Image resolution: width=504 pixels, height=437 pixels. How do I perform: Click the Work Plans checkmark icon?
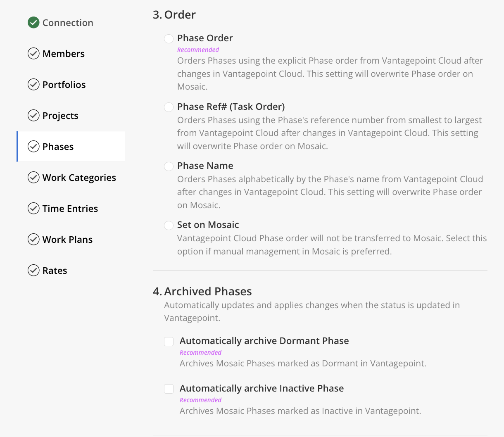(33, 240)
